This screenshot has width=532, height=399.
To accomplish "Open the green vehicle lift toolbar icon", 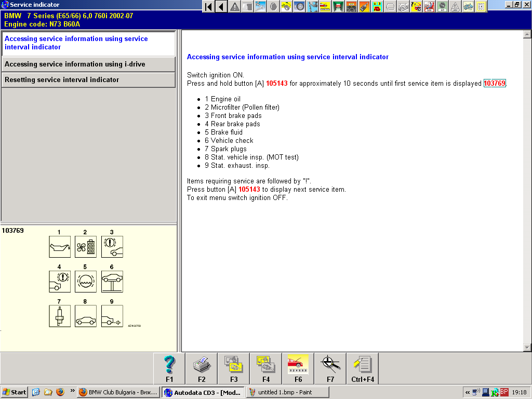I will pos(339,6).
